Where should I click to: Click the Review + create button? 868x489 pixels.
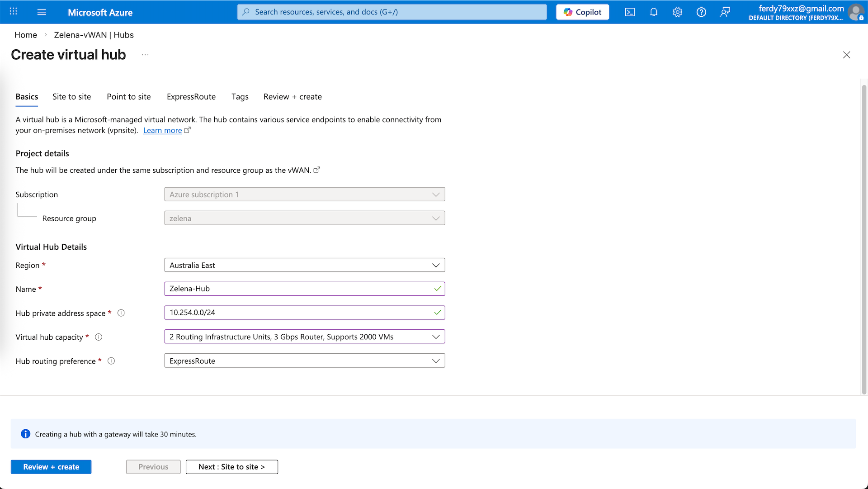(51, 467)
